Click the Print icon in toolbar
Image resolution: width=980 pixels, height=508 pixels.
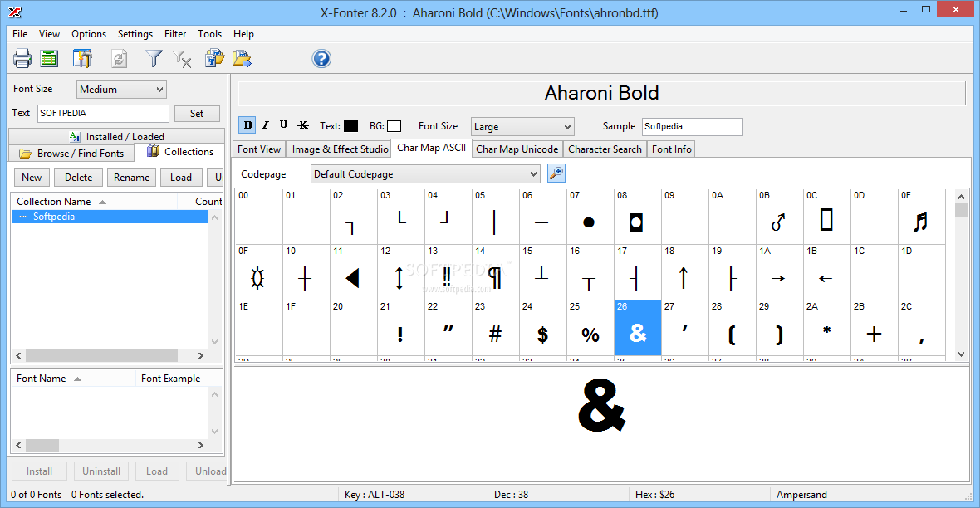(x=22, y=59)
